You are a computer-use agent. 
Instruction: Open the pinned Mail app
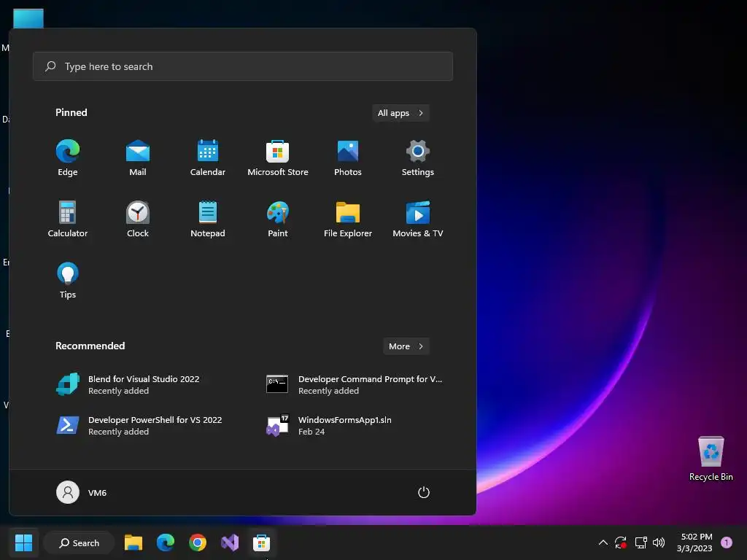pyautogui.click(x=138, y=158)
